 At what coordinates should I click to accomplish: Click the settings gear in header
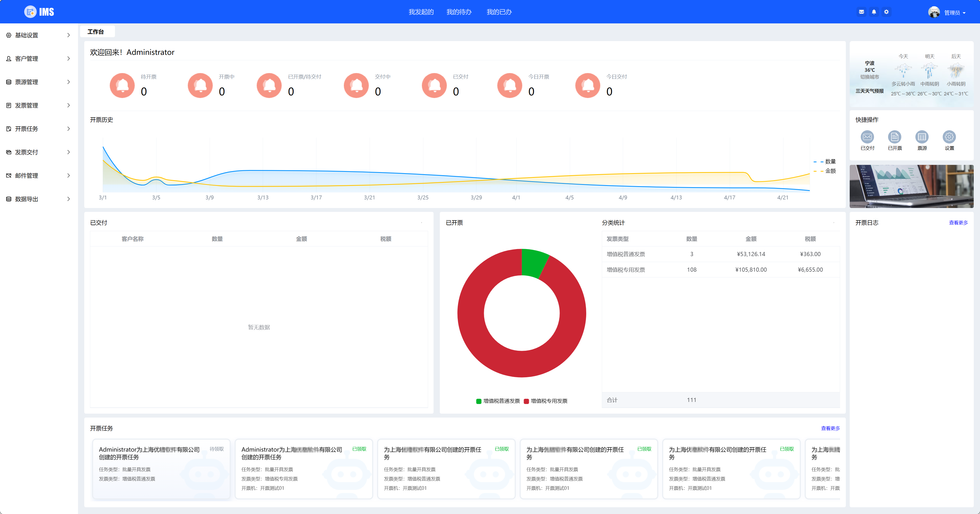point(886,12)
